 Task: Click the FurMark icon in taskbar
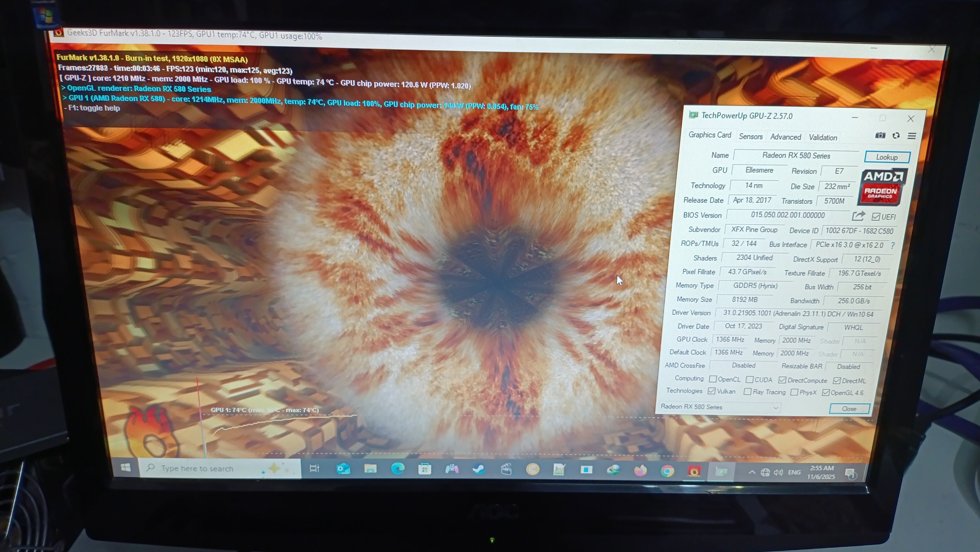tap(694, 471)
